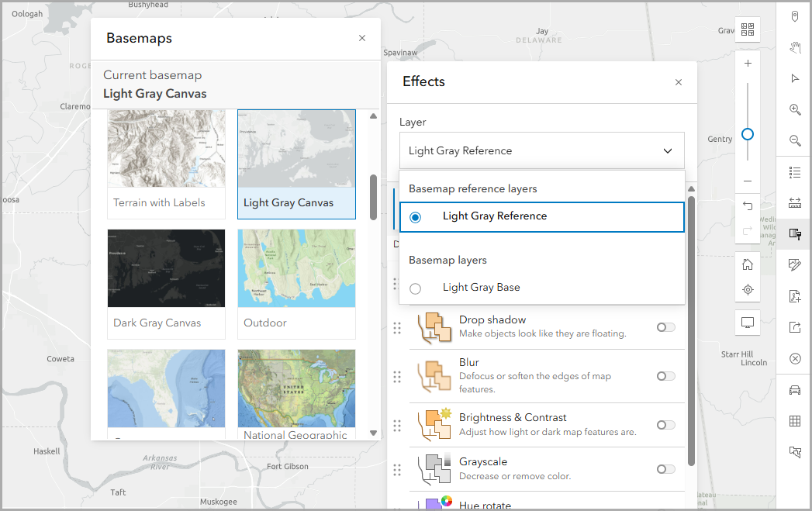812x511 pixels.
Task: Return to default extent with the Home button
Action: pyautogui.click(x=747, y=264)
